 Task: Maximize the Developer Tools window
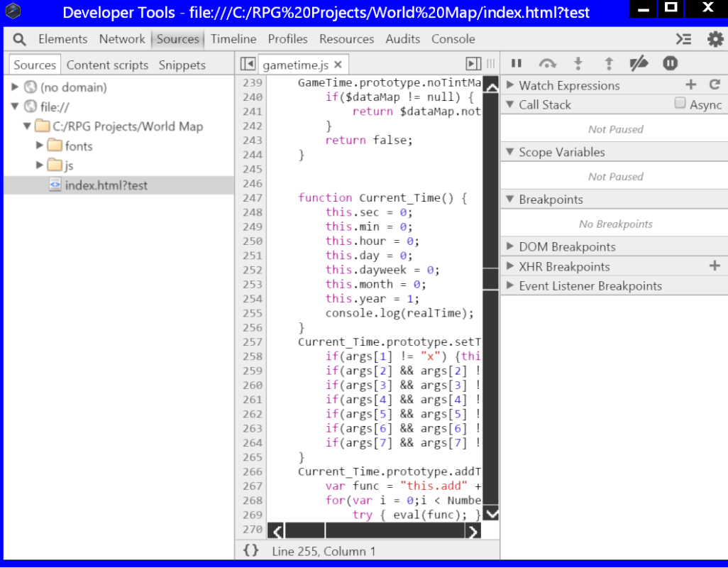(671, 8)
